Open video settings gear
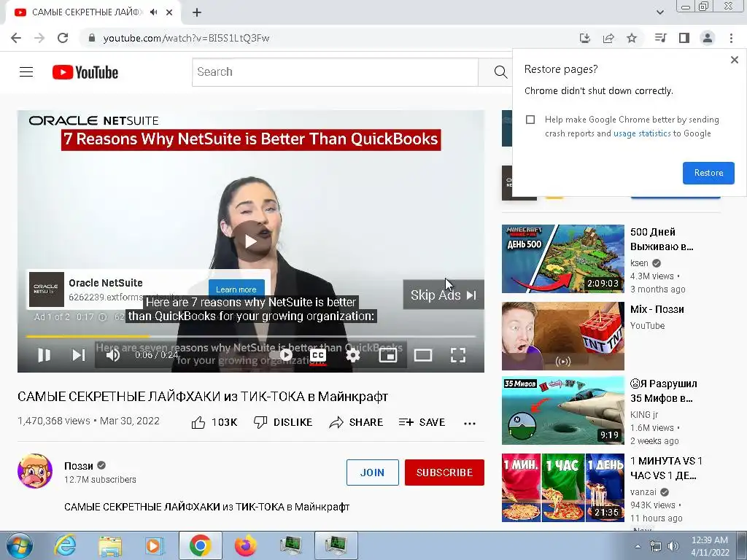The height and width of the screenshot is (560, 747). (x=353, y=355)
